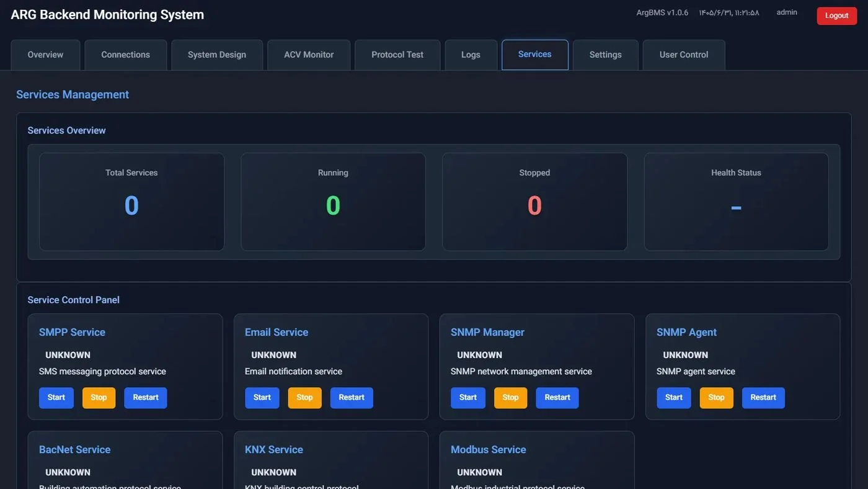Switch to the Connections tab
Screen dimensions: 868x489
[126, 55]
